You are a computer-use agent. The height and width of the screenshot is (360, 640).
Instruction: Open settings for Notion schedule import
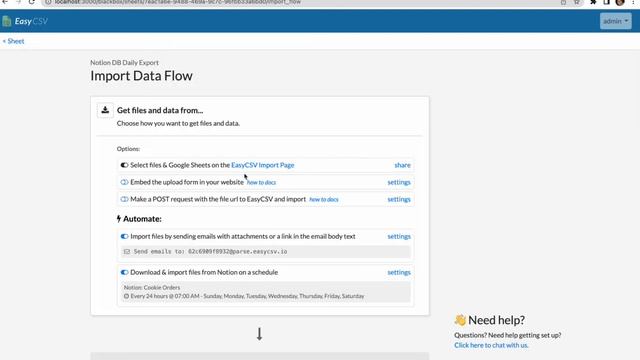click(399, 273)
